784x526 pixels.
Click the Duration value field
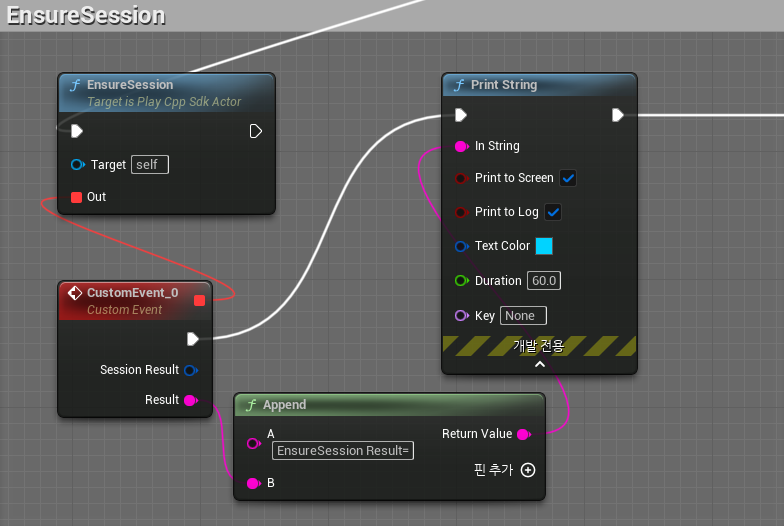click(x=544, y=281)
